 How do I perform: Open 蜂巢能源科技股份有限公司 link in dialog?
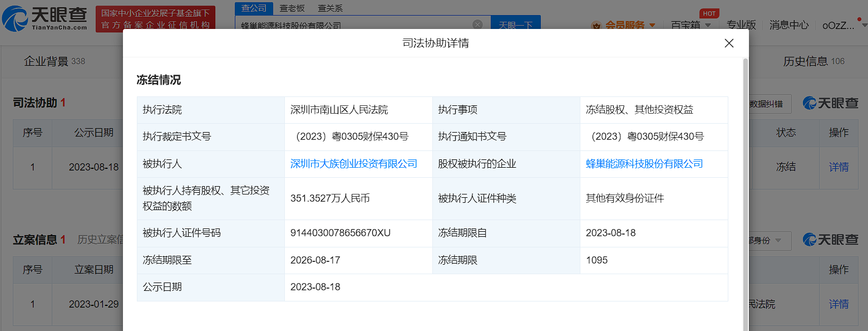tap(644, 164)
